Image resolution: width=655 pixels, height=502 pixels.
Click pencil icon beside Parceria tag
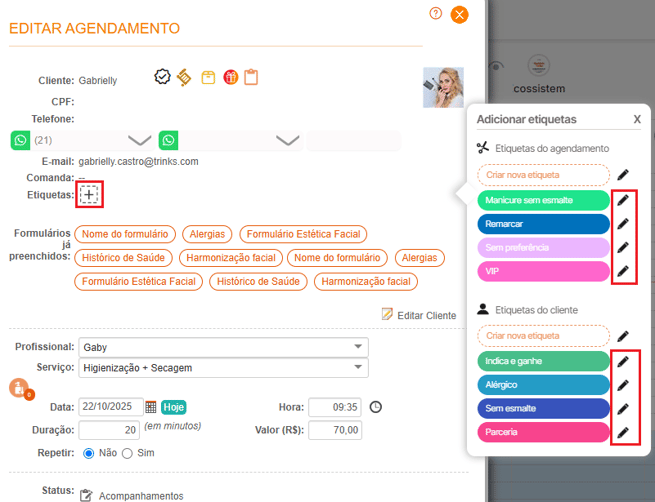[x=623, y=433]
